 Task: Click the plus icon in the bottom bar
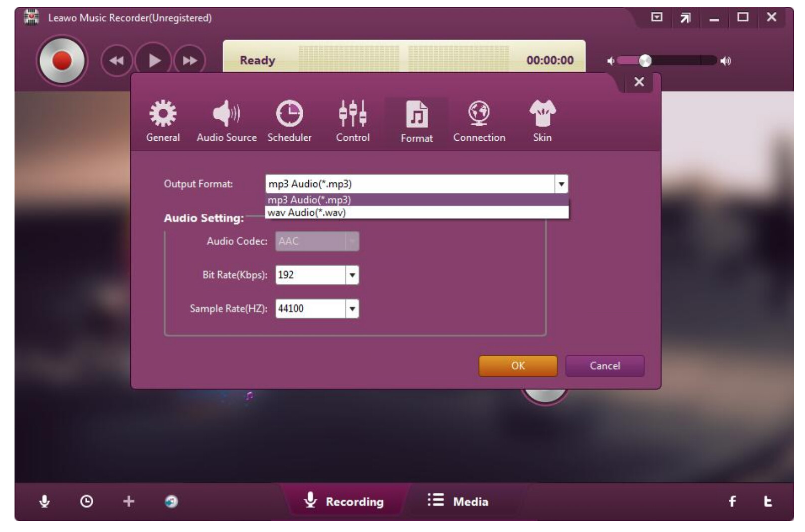coord(129,501)
